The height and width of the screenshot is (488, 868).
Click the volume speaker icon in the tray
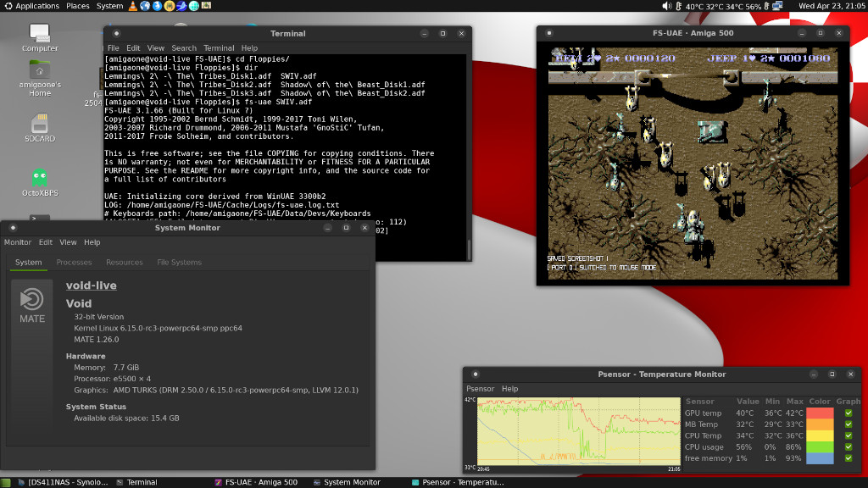tap(667, 6)
